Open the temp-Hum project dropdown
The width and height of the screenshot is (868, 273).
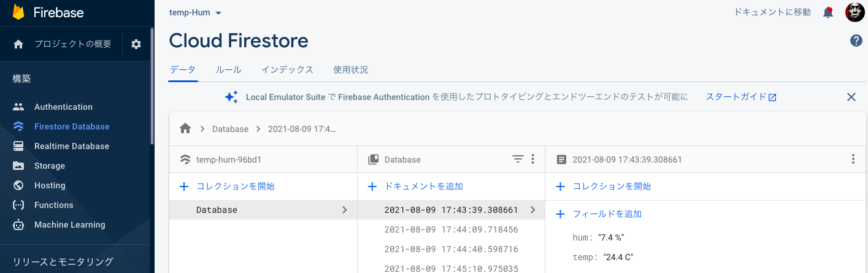(x=195, y=12)
